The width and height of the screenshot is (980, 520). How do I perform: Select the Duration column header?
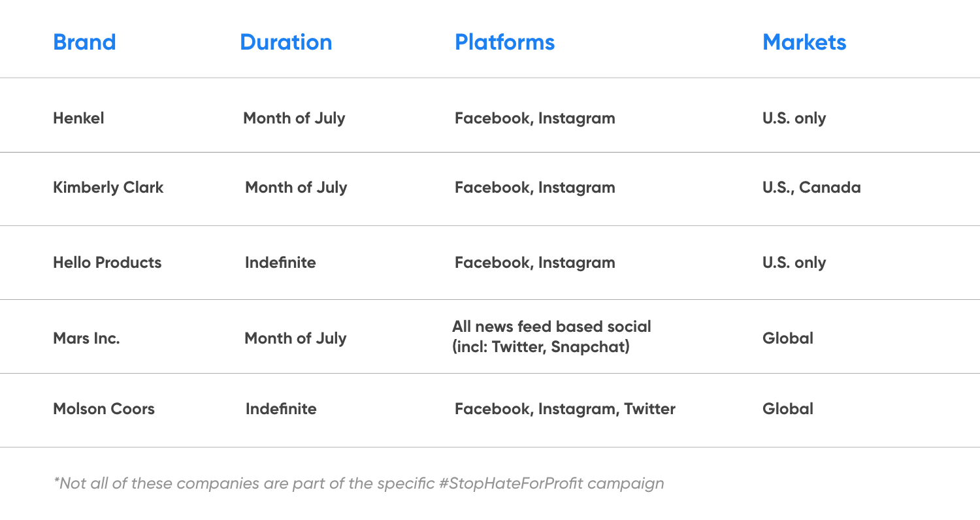tap(286, 42)
